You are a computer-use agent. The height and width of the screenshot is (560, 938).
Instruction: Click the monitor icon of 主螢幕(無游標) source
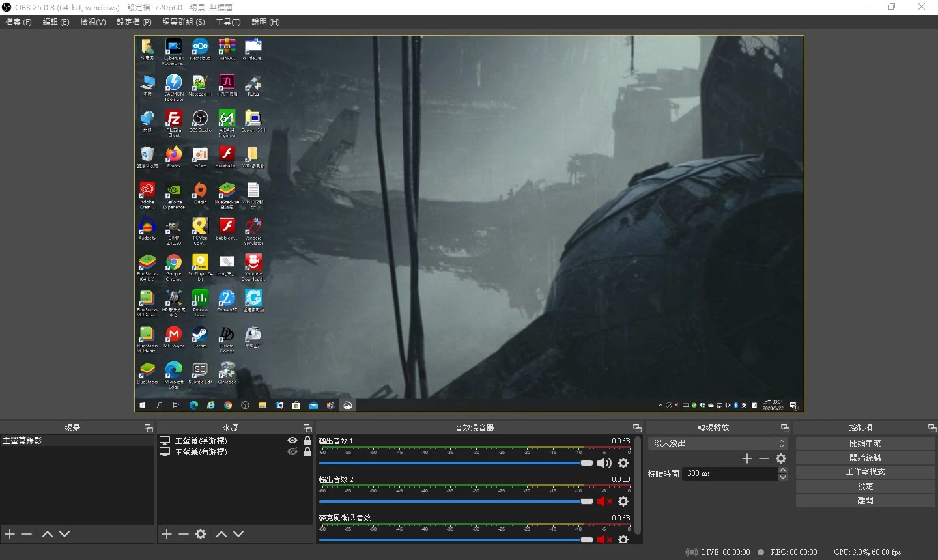[x=165, y=441]
